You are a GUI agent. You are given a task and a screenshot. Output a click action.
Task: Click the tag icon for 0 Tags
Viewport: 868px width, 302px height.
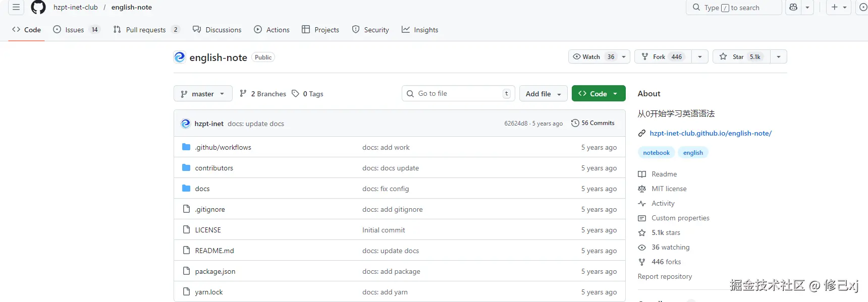pos(296,94)
